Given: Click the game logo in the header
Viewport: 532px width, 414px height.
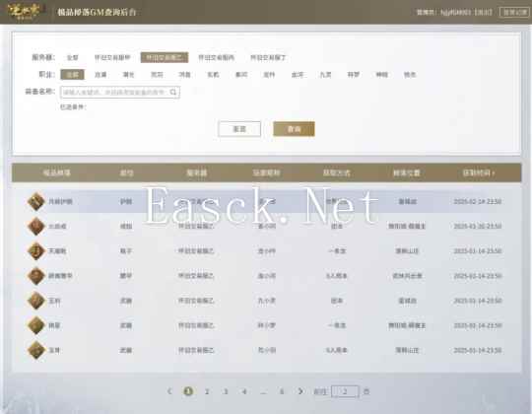Looking at the screenshot, I should [x=24, y=11].
